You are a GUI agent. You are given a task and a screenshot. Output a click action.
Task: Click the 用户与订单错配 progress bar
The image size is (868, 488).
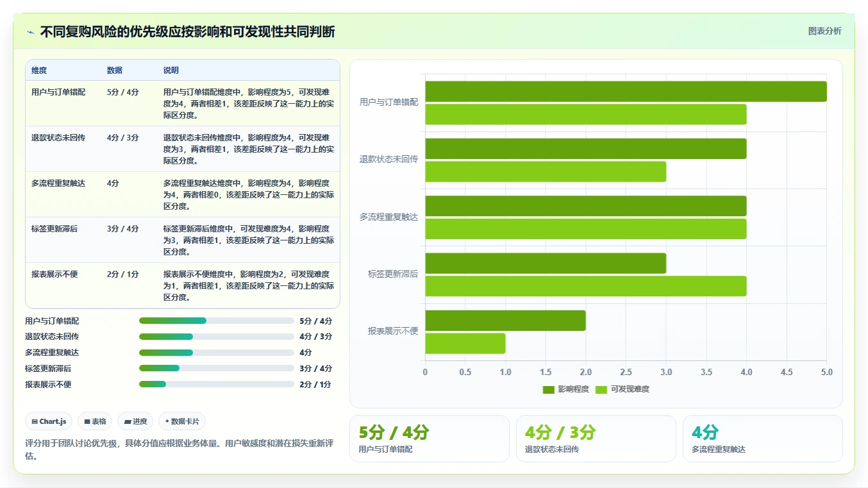point(217,321)
